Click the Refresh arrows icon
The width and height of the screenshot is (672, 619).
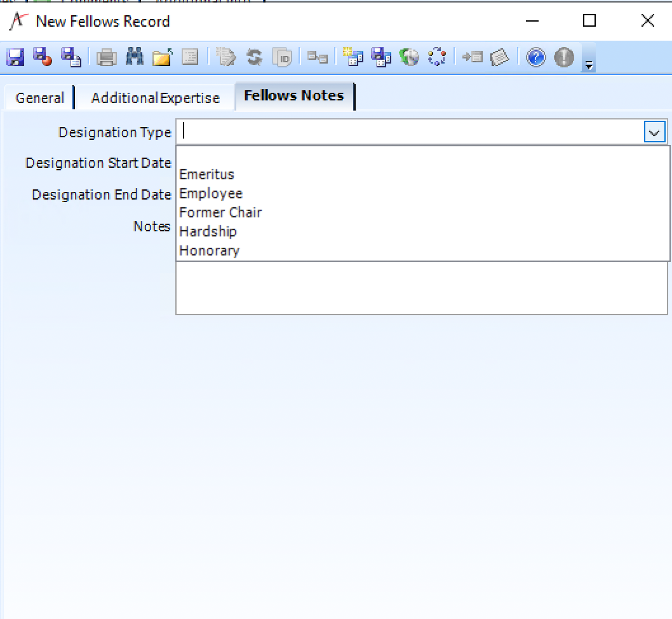coord(254,57)
